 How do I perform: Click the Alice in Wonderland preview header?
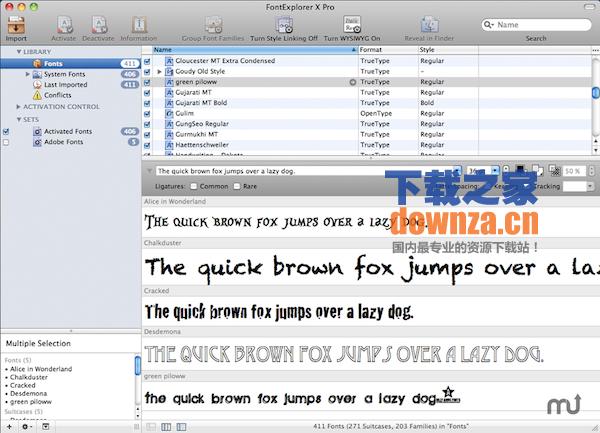[370, 201]
